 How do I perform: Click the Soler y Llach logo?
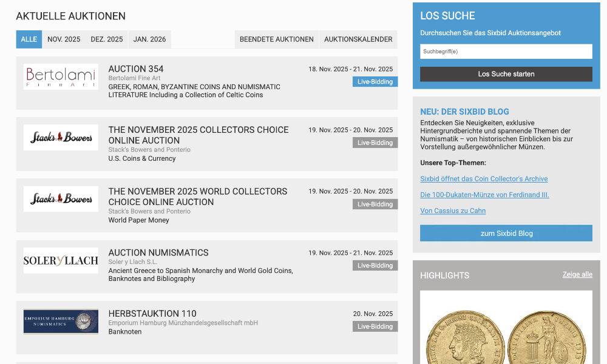[x=61, y=260]
